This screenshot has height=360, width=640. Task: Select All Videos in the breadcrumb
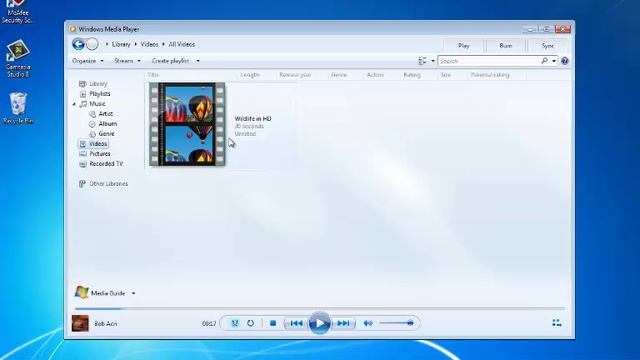(x=182, y=44)
